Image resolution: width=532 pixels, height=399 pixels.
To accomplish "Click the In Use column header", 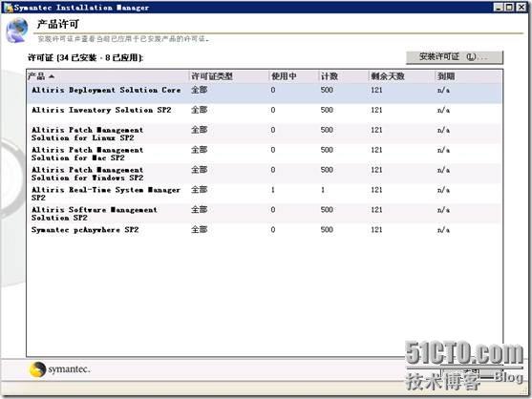I will [x=293, y=76].
